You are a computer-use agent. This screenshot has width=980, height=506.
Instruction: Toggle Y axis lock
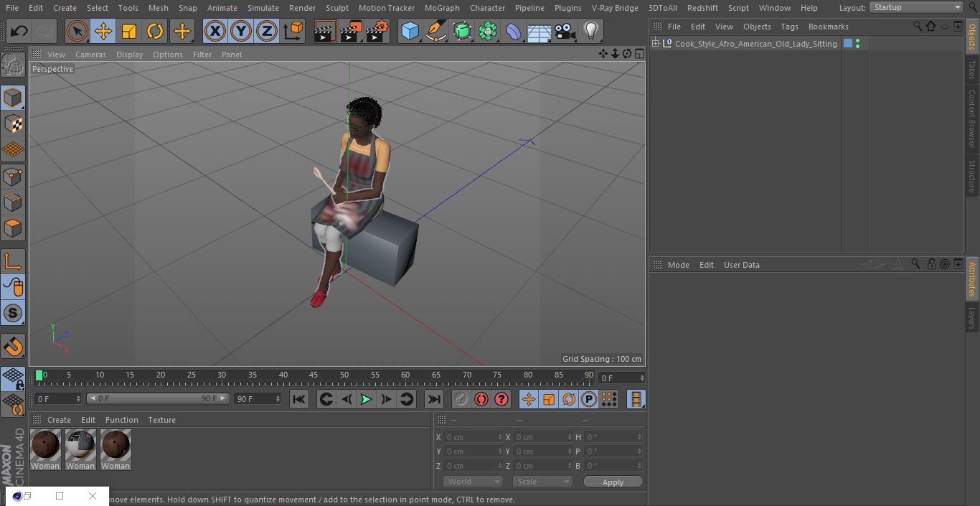coord(240,31)
